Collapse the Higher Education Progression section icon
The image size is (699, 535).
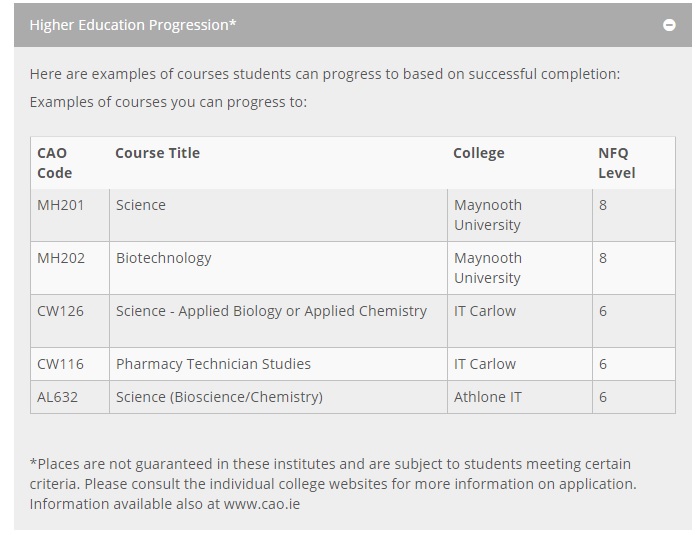(x=669, y=25)
